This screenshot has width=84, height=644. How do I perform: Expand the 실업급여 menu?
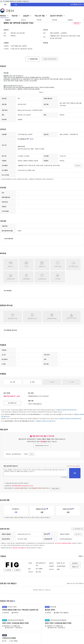click(27, 16)
